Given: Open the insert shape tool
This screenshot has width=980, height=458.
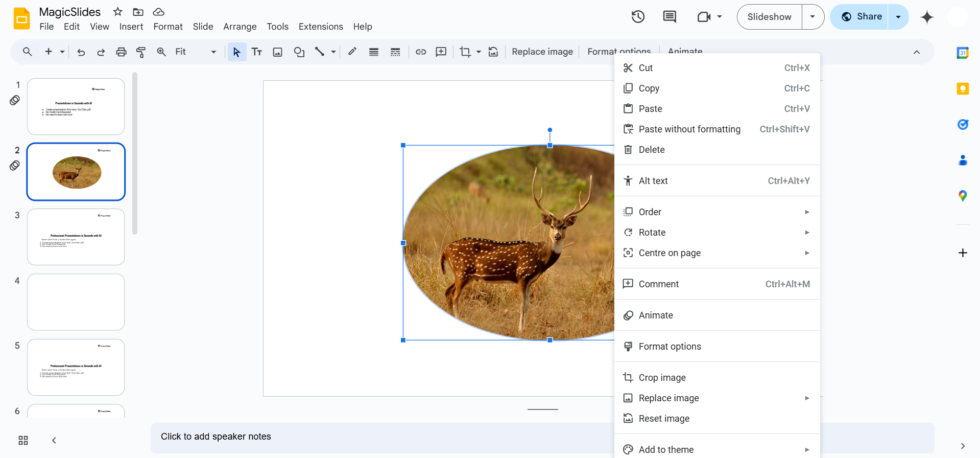Looking at the screenshot, I should pos(299,52).
